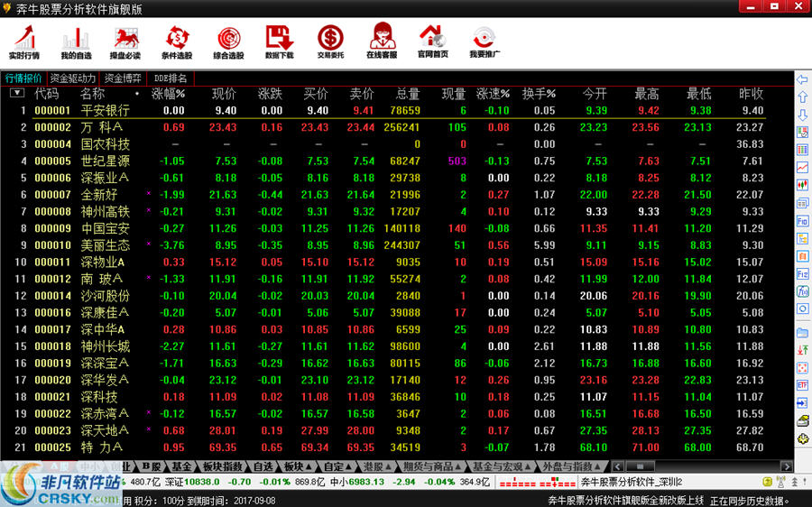
Task: Contact 在线客服 online support icon
Action: coord(382,41)
